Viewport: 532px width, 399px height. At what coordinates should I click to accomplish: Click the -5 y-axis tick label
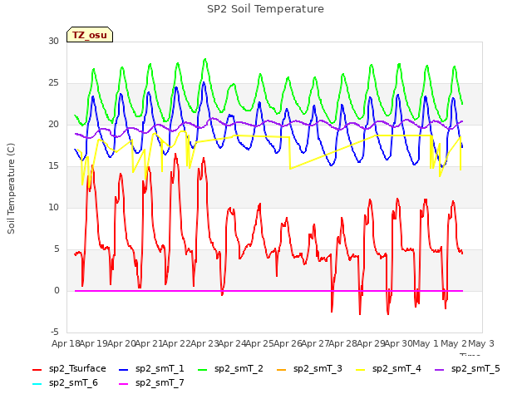coord(55,332)
